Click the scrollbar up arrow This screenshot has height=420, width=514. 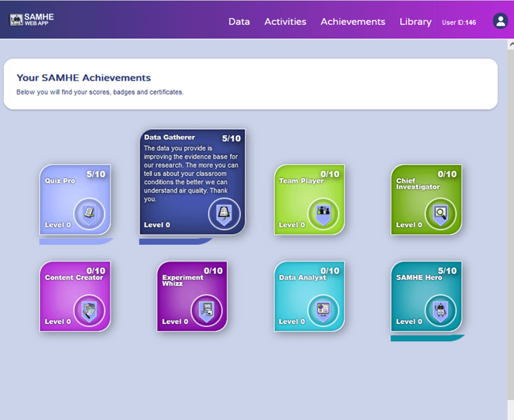511,44
